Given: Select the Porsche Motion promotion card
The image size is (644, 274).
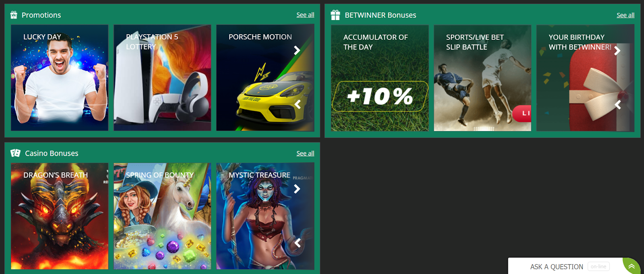Looking at the screenshot, I should click(265, 78).
